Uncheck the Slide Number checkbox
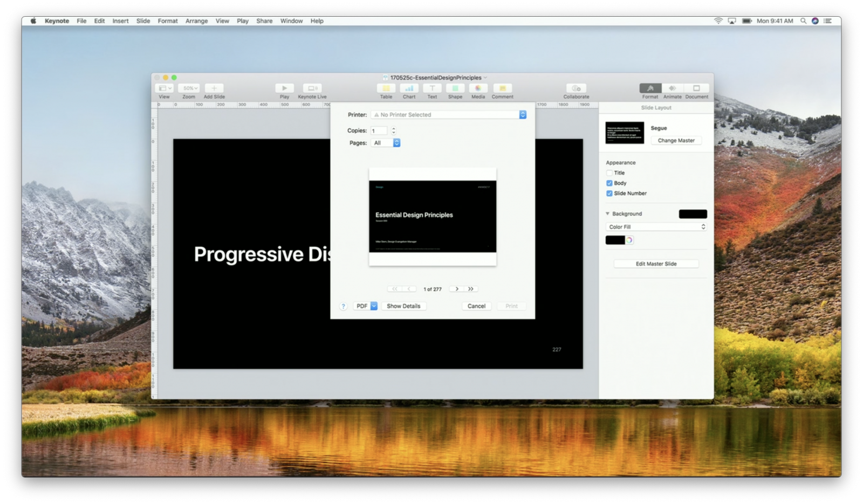Viewport: 863px width, 504px height. coord(609,194)
